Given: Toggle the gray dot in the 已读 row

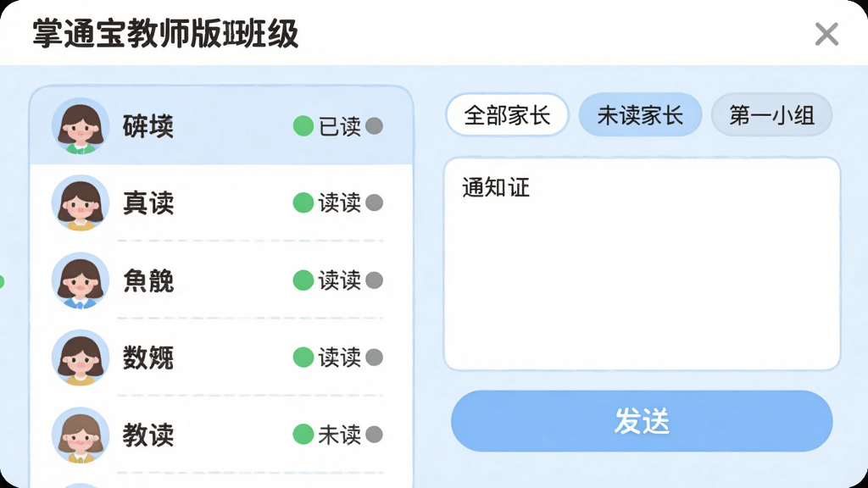Looking at the screenshot, I should click(x=374, y=126).
